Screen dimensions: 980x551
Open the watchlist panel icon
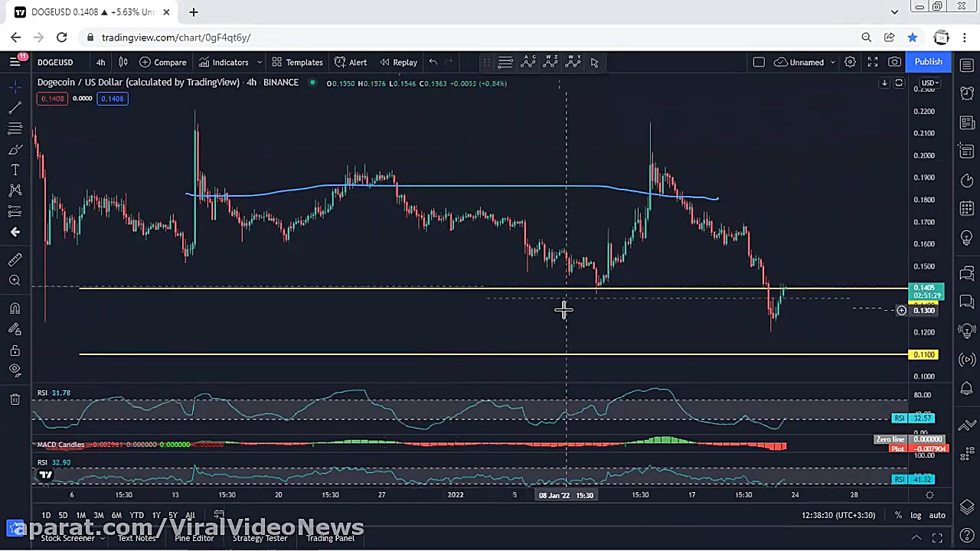[967, 66]
